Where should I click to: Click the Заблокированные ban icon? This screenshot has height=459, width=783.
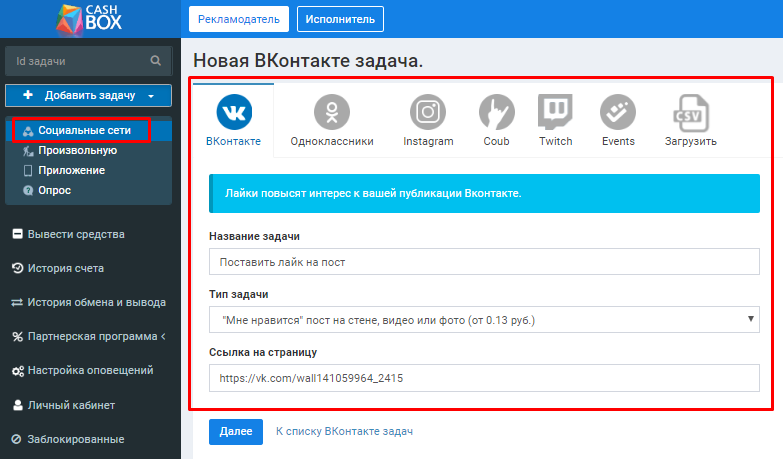click(16, 440)
